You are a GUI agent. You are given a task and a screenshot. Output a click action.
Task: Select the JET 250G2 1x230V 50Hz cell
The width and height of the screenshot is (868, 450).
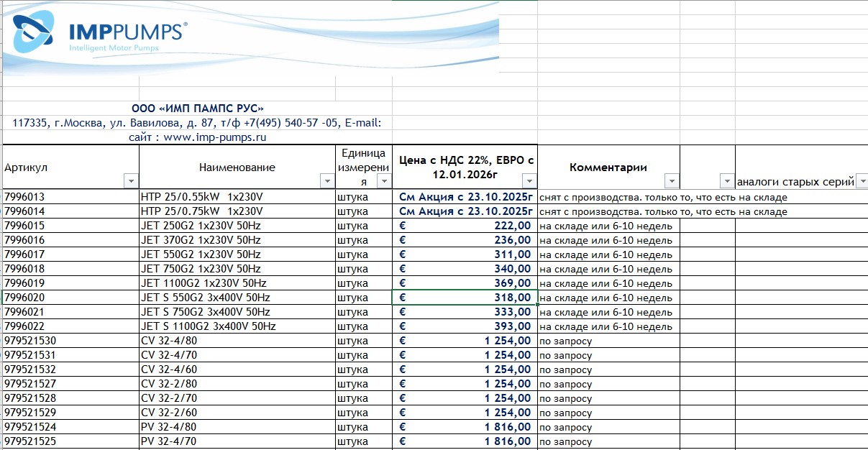click(237, 226)
